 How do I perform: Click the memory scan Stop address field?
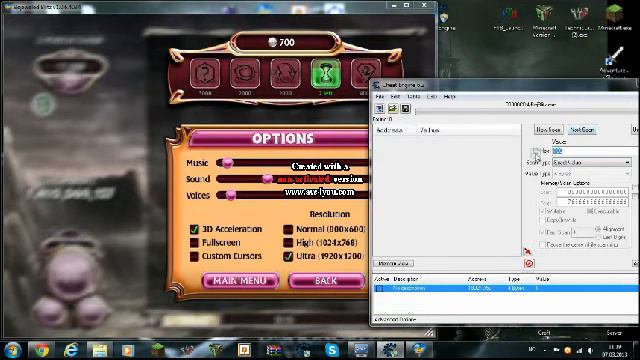point(592,202)
